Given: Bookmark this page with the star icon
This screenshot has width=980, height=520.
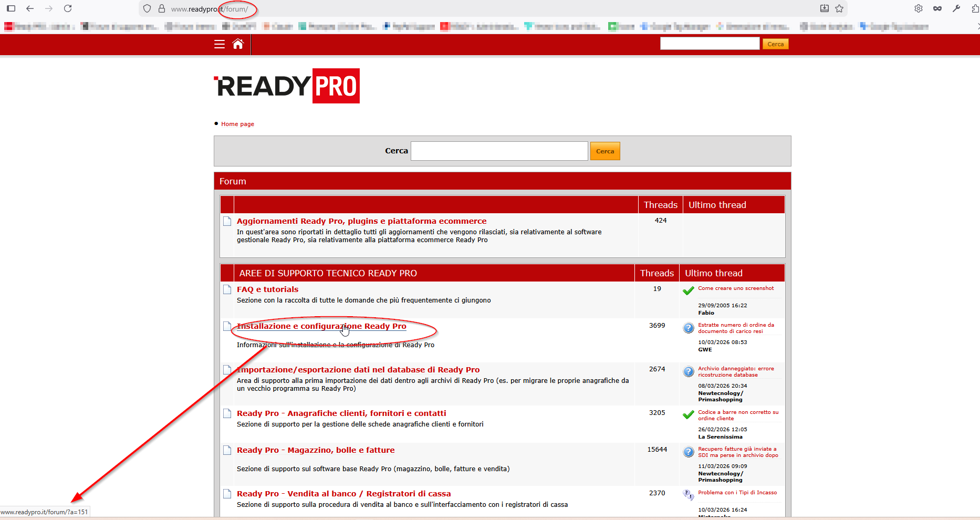Looking at the screenshot, I should coord(839,8).
